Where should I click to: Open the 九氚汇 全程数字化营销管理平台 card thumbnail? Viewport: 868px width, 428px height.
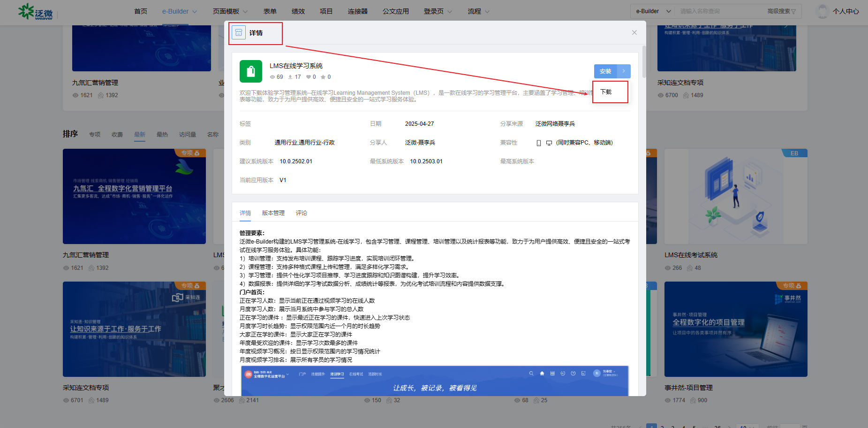[x=134, y=197]
